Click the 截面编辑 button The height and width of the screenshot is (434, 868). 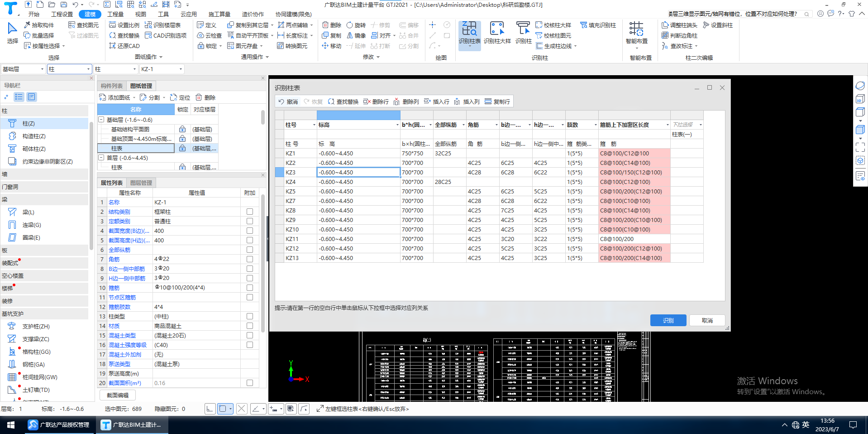coord(118,395)
